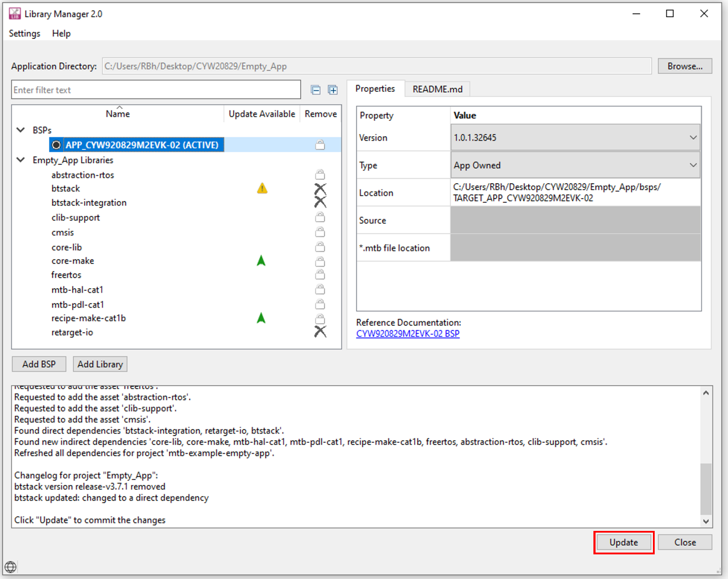This screenshot has height=579, width=728.
Task: Click the expand all tree icon
Action: tap(333, 90)
